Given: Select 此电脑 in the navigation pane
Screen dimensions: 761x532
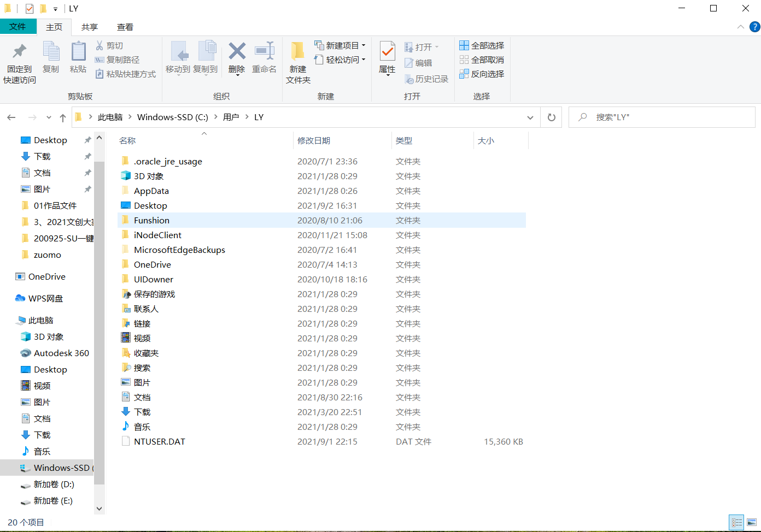Looking at the screenshot, I should pos(41,321).
